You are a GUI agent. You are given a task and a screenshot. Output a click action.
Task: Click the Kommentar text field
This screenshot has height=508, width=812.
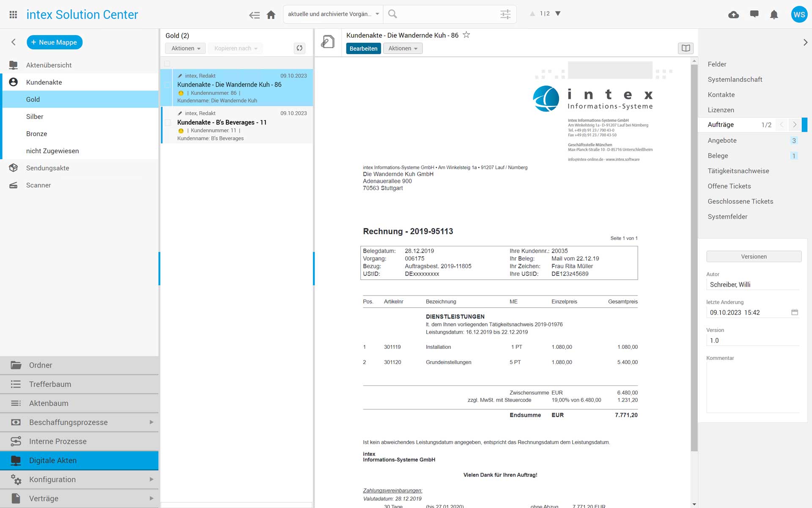[x=753, y=387]
